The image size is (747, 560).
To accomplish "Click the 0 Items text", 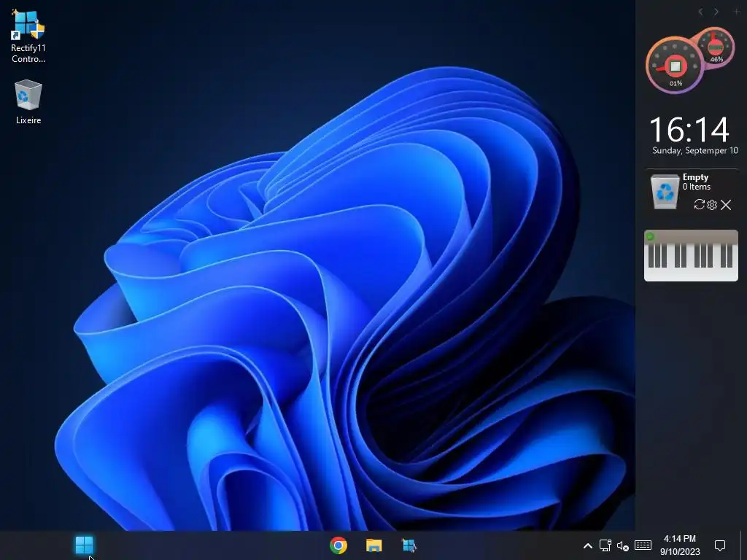I will pos(696,187).
